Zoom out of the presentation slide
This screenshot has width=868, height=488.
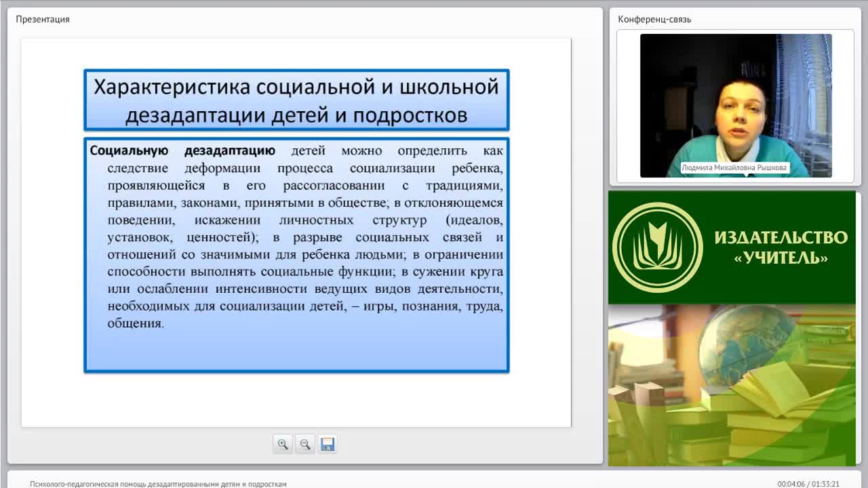click(x=305, y=444)
